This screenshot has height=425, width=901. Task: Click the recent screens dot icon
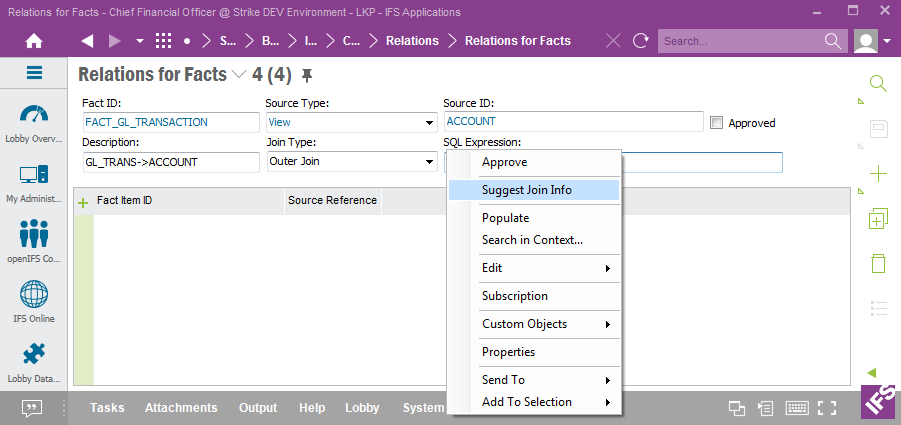(x=187, y=41)
